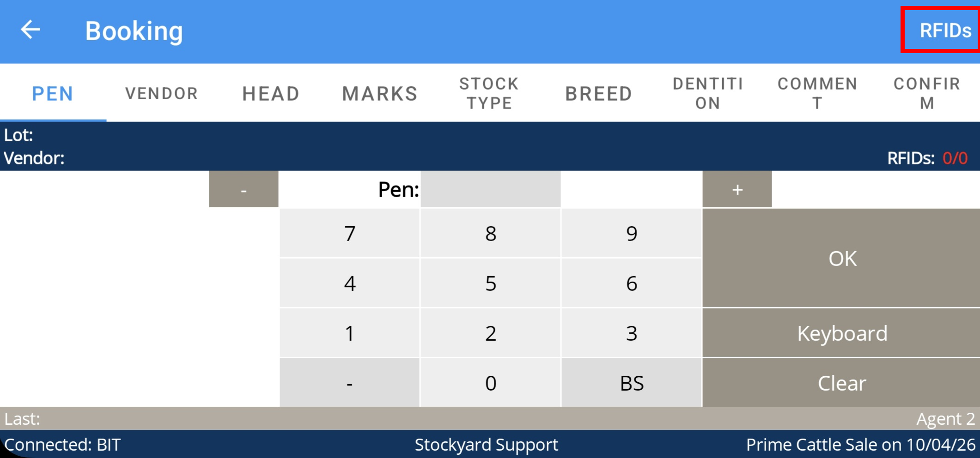The height and width of the screenshot is (458, 980).
Task: Open the Breed tab
Action: (598, 93)
